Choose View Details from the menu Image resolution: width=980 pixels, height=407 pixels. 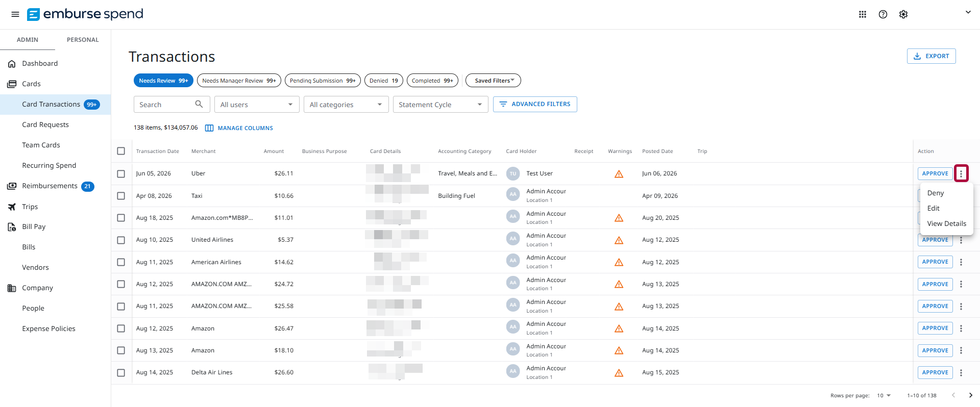click(946, 224)
